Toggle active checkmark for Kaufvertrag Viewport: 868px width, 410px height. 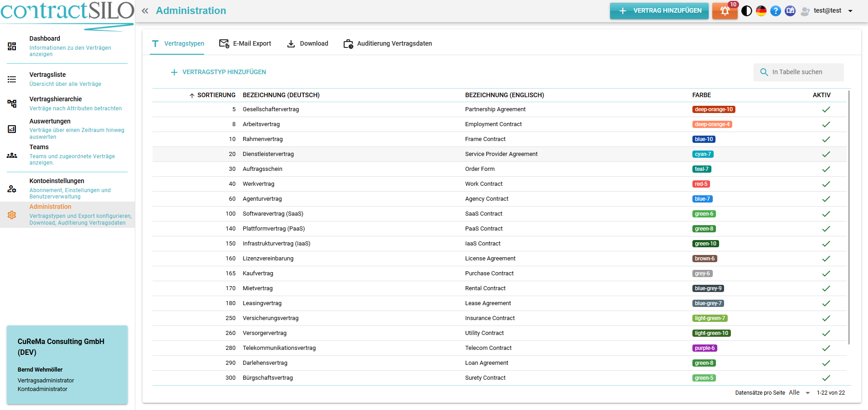[826, 273]
